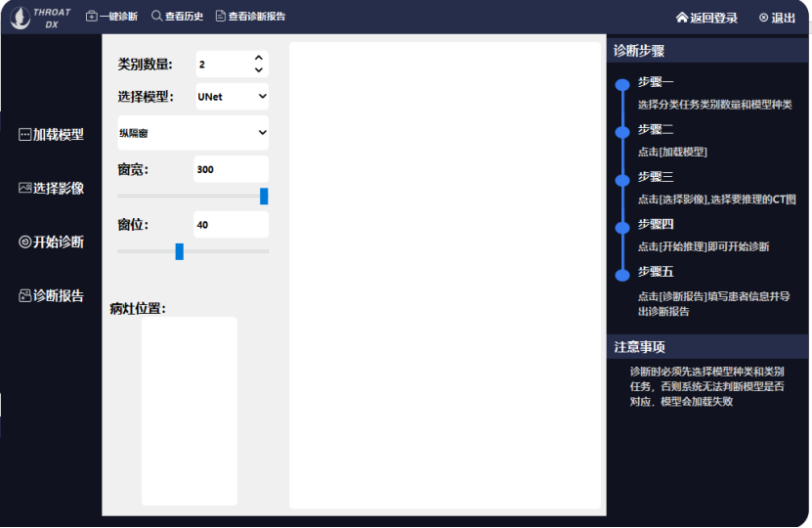This screenshot has width=812, height=528.
Task: Click the 注意事项 warning paragraph
Action: click(x=706, y=386)
